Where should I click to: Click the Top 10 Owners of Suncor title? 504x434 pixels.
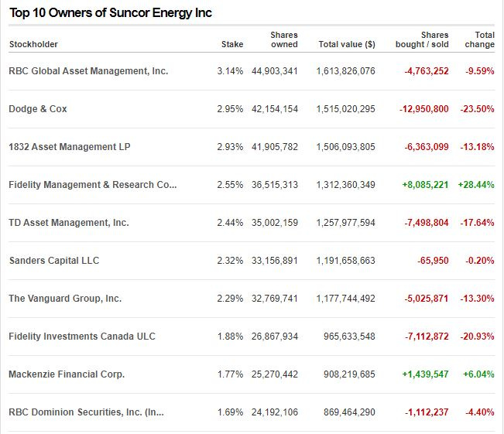(x=111, y=13)
